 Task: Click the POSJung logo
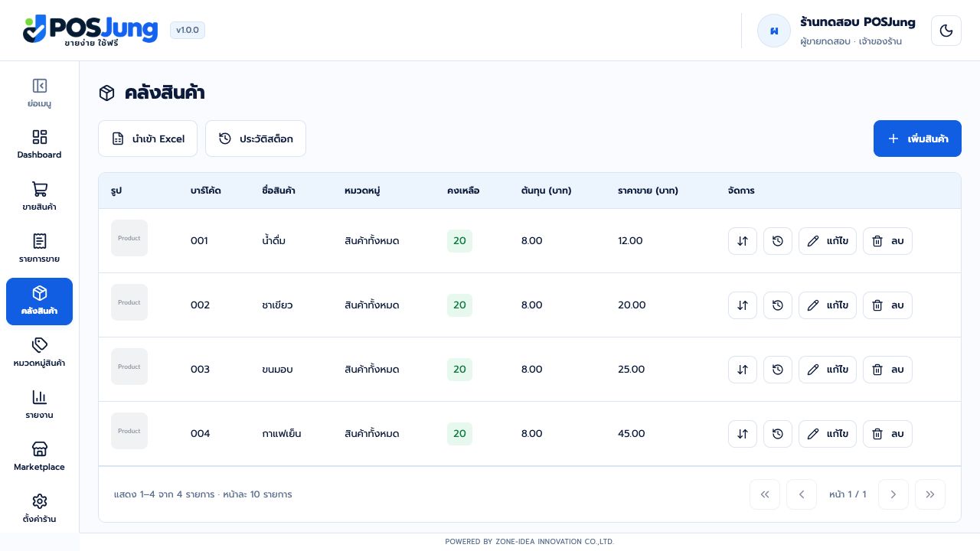click(x=90, y=31)
